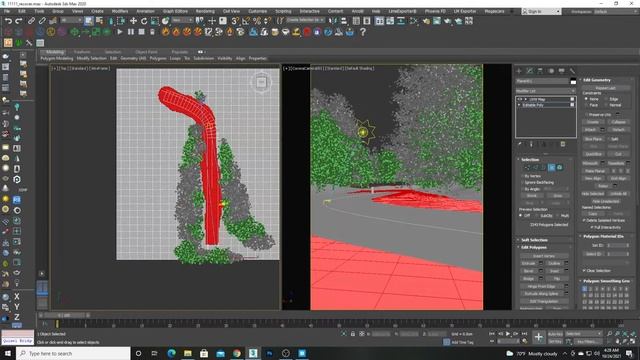Open the Modifier List dropdown
Screen dimensions: 640x360
click(x=545, y=91)
